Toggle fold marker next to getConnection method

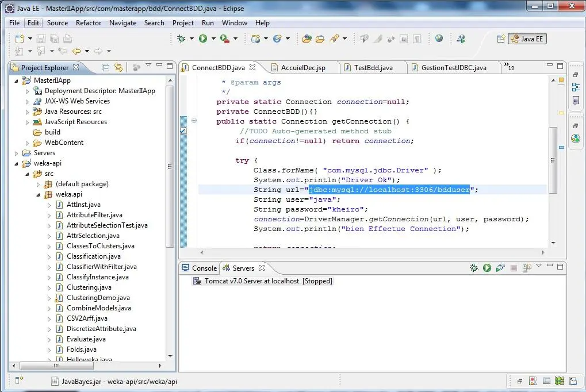pyautogui.click(x=194, y=121)
